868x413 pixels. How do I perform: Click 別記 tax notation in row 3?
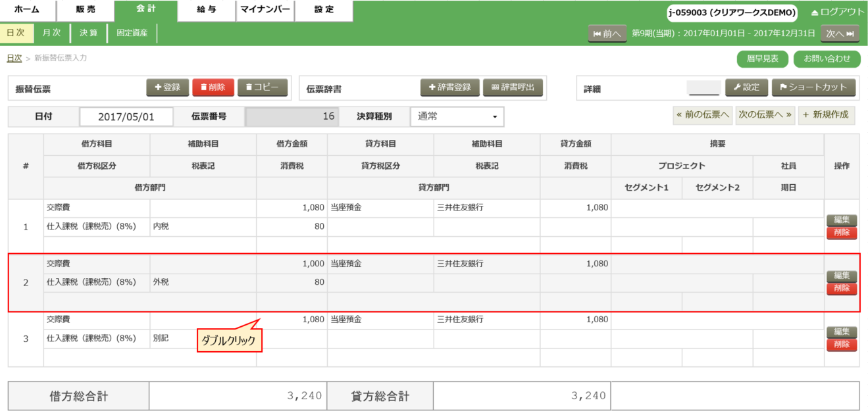point(161,338)
